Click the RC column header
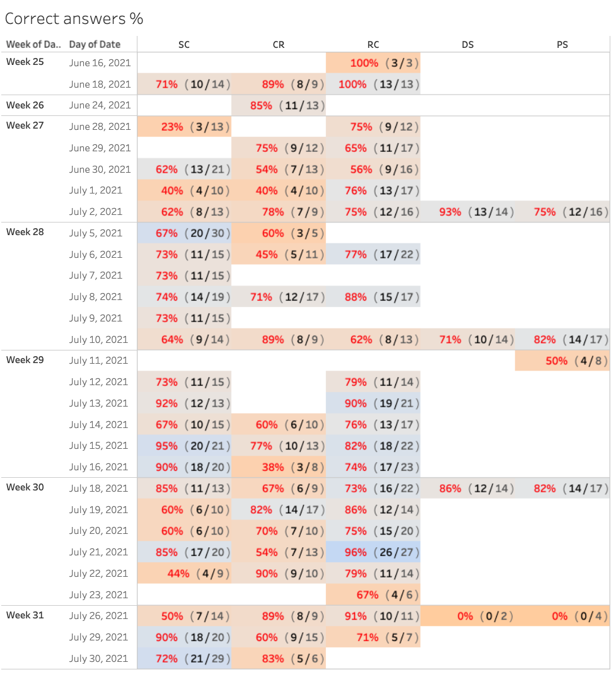Image resolution: width=616 pixels, height=677 pixels. click(x=373, y=44)
